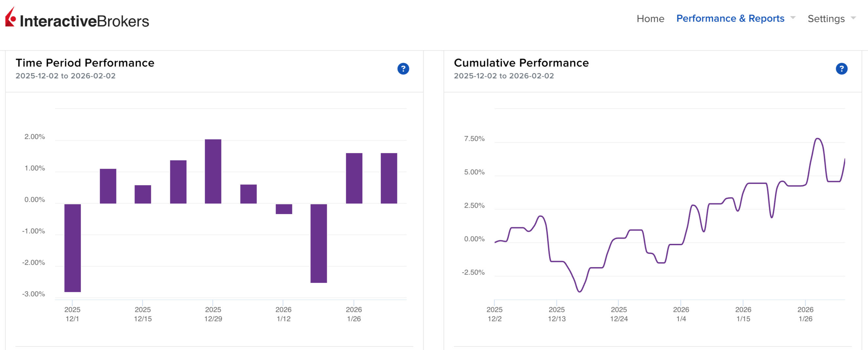This screenshot has width=868, height=350.
Task: Click the last bar in the bar chart
Action: pos(389,178)
